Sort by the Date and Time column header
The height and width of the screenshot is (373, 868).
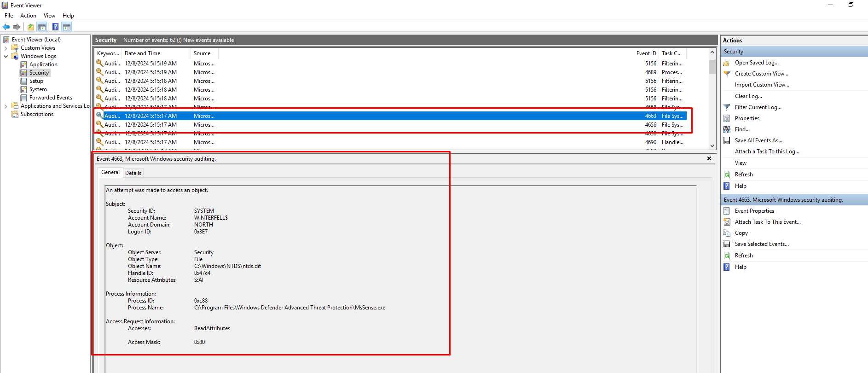coord(156,53)
